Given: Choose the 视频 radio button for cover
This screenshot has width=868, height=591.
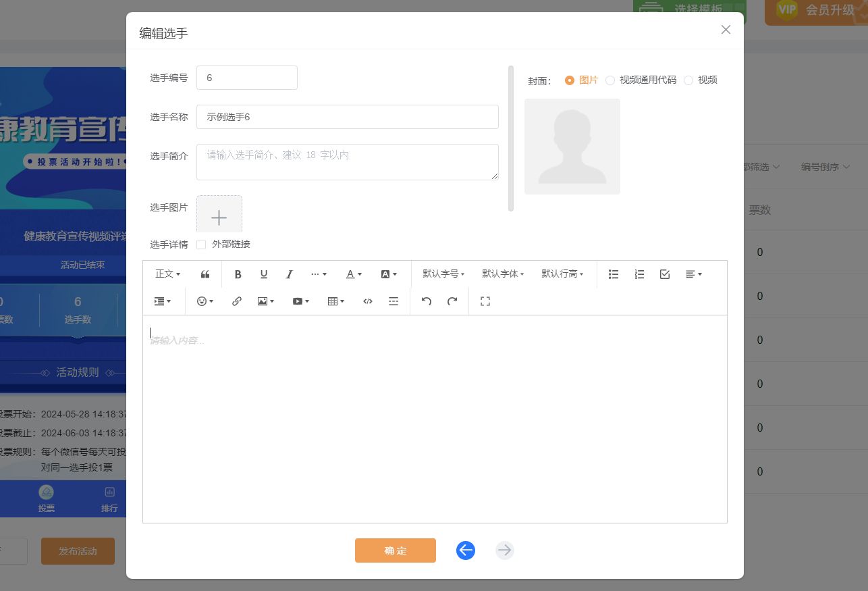Looking at the screenshot, I should tap(688, 80).
